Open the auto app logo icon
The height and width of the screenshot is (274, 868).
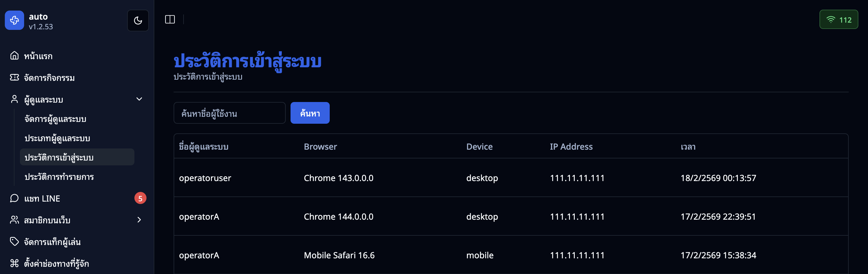tap(14, 20)
